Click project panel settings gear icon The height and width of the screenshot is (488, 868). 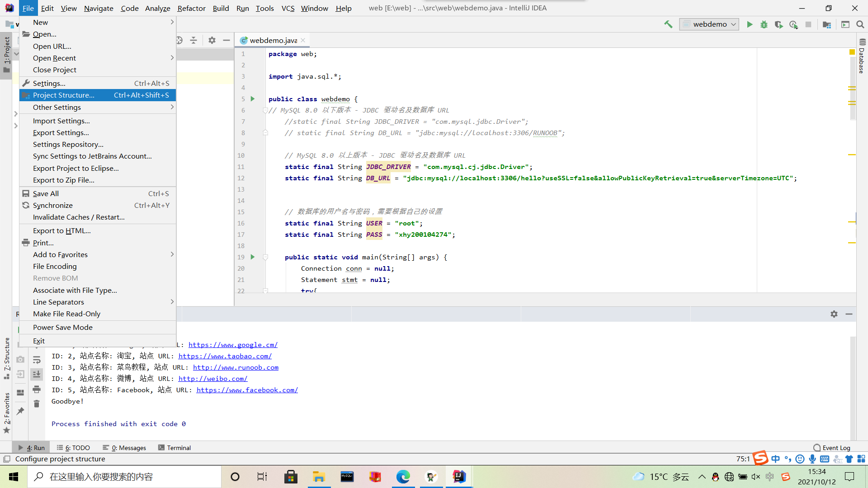point(212,40)
